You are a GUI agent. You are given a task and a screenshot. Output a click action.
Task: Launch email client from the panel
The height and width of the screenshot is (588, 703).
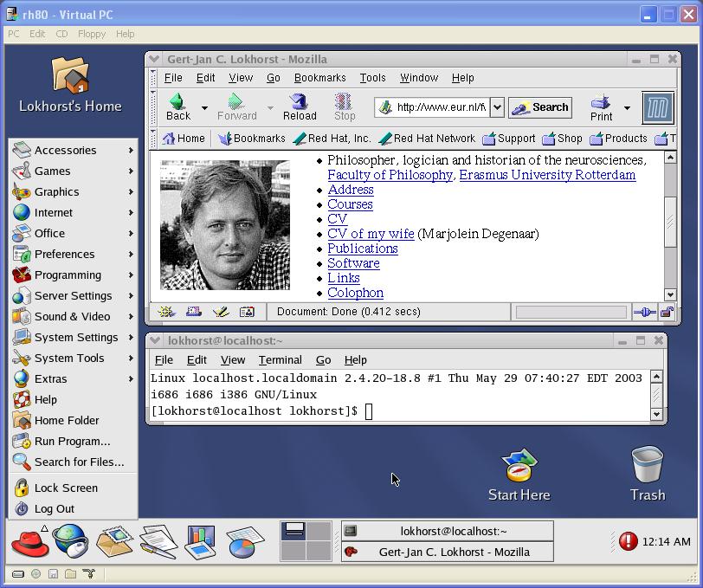coord(115,542)
